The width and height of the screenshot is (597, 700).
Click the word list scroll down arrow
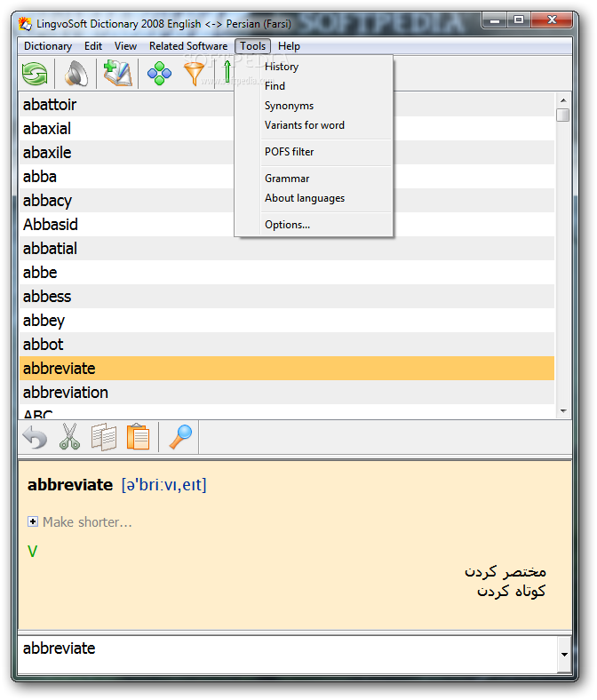coord(563,411)
